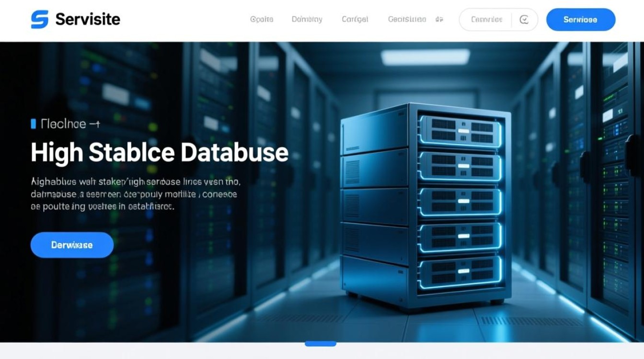644x359 pixels.
Task: Open the fourth navigation item 'Geatsiuao'
Action: coord(406,20)
